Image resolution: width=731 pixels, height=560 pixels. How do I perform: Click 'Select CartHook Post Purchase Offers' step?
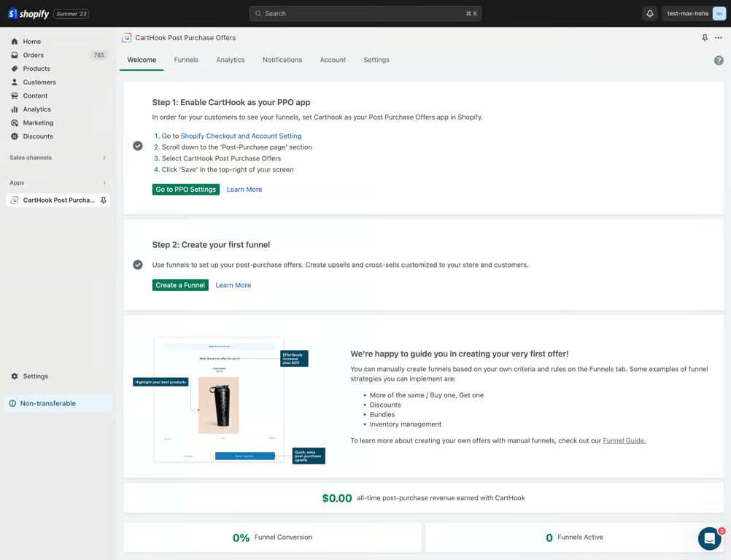222,158
